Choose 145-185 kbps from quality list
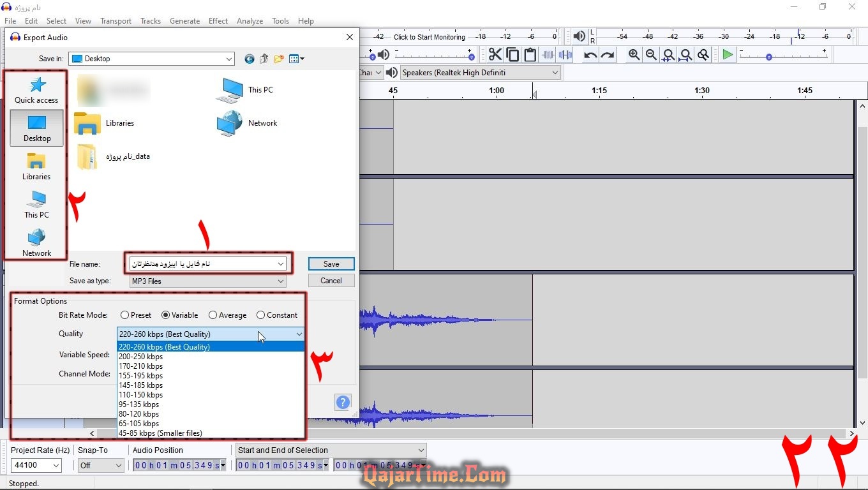 pyautogui.click(x=141, y=385)
